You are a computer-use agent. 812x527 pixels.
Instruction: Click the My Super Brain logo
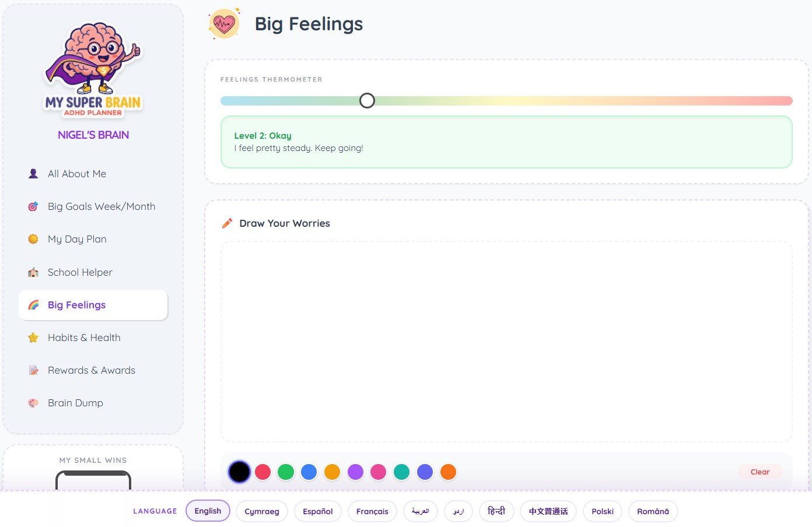click(93, 70)
